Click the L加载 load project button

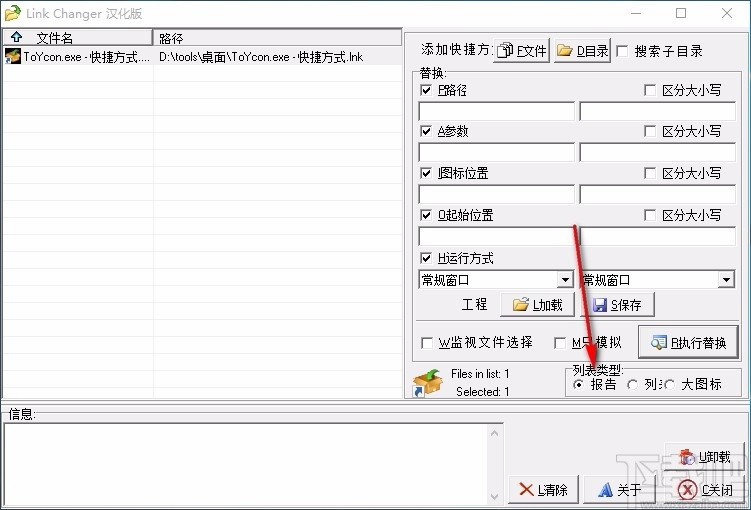537,305
